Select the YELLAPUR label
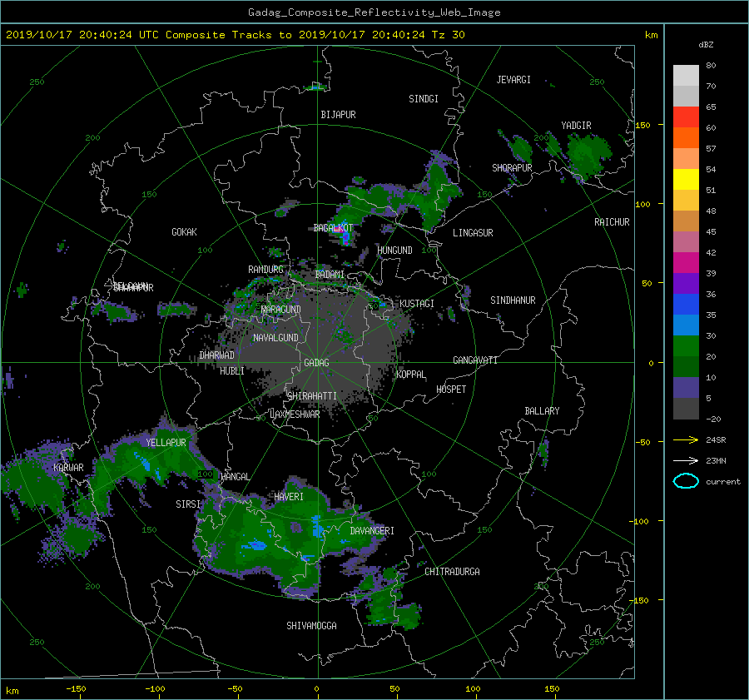 pos(166,443)
